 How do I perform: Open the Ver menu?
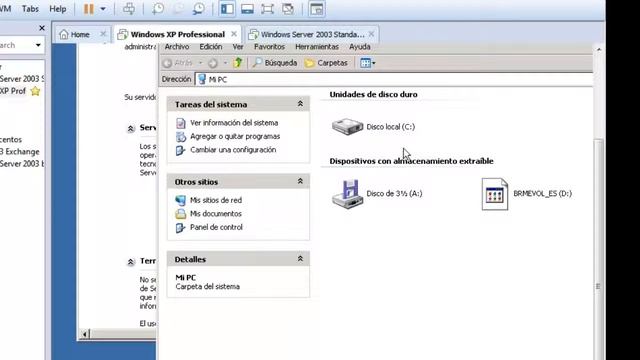coord(238,47)
